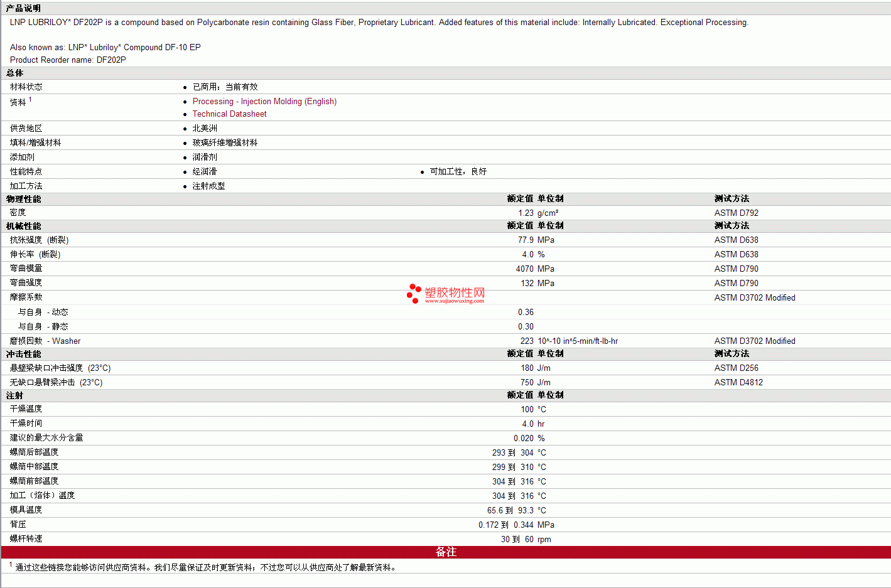Select the static friction value 0.30

click(526, 327)
